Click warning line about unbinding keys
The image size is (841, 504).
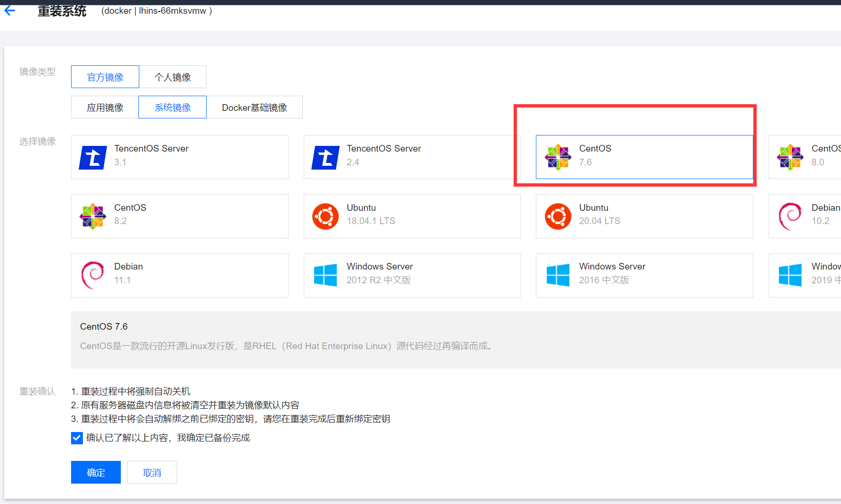231,419
